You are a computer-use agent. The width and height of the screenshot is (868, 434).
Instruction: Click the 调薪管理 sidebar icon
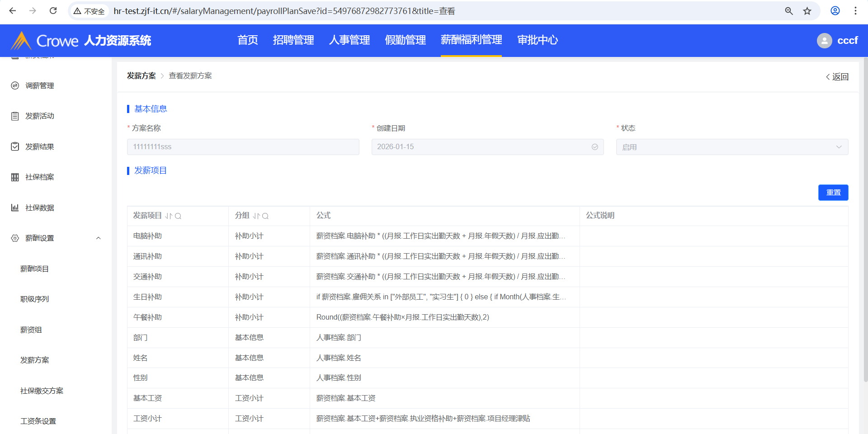pyautogui.click(x=15, y=85)
